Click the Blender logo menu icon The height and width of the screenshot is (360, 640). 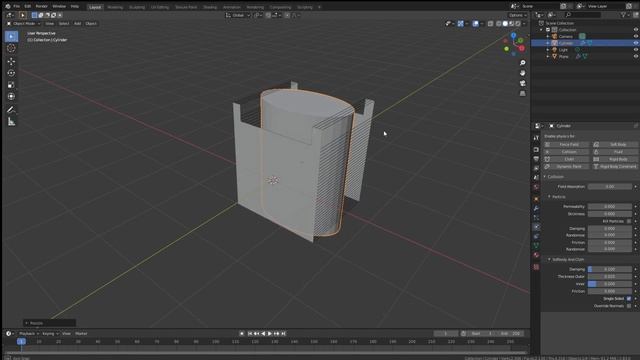coord(8,7)
